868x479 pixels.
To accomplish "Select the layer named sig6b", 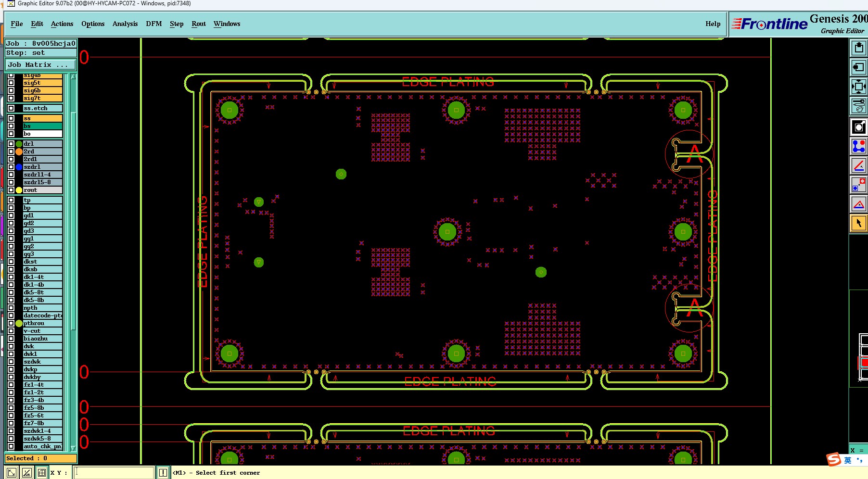I will click(x=43, y=90).
